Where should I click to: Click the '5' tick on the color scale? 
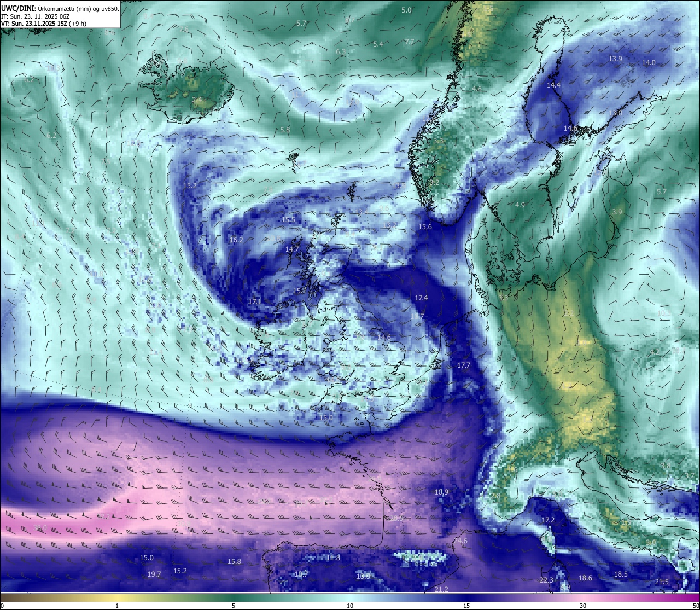point(234,606)
